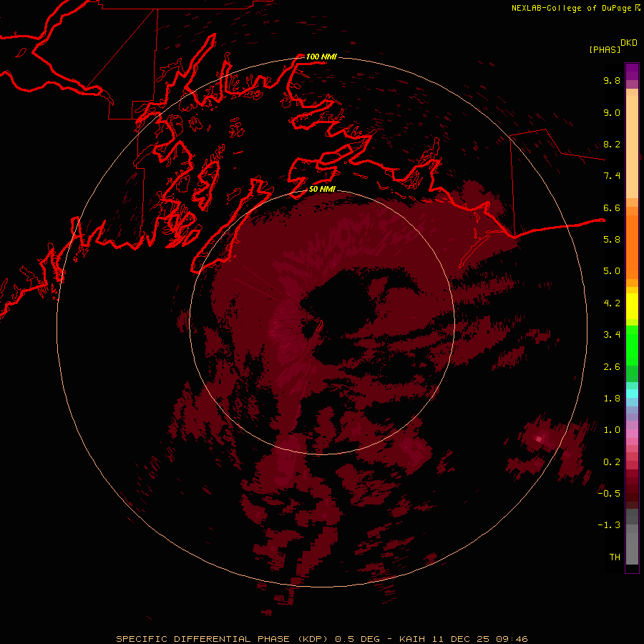Screen dimensions: 644x644
Task: Click the 7.4 scale value
Action: [x=612, y=176]
